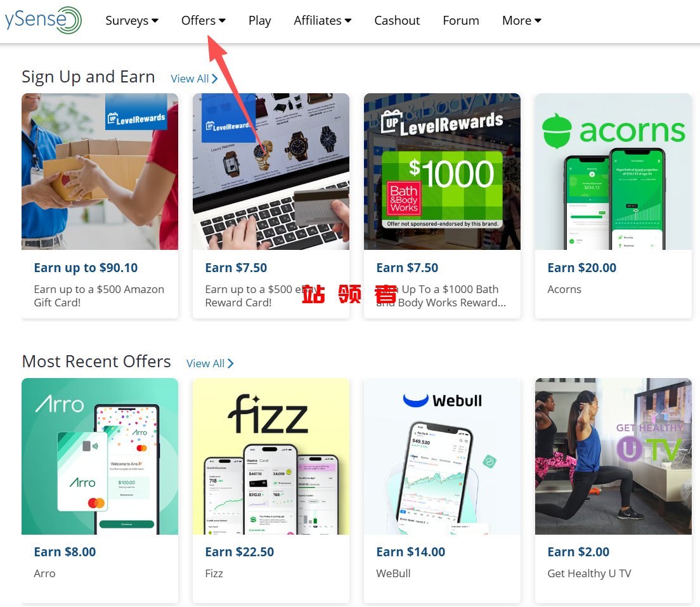700x607 pixels.
Task: Visit the Forum link
Action: 461,20
